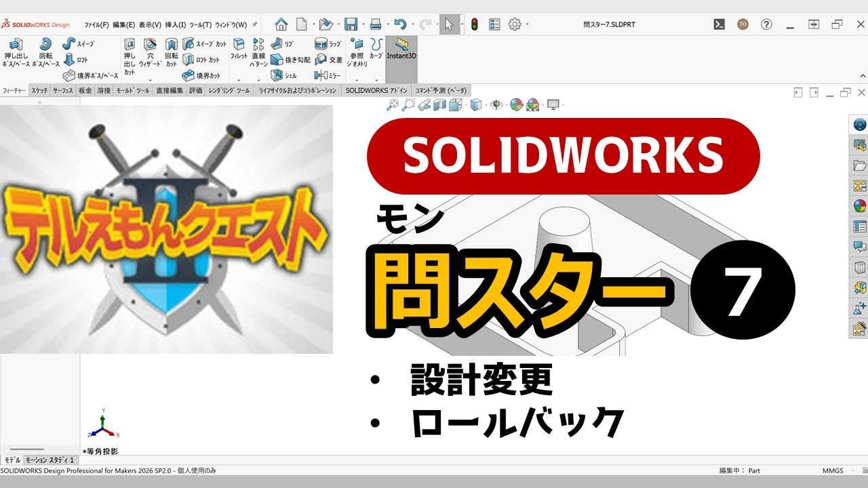Select the Revolved Cut (回転カット) tool
868x488 pixels.
172,52
